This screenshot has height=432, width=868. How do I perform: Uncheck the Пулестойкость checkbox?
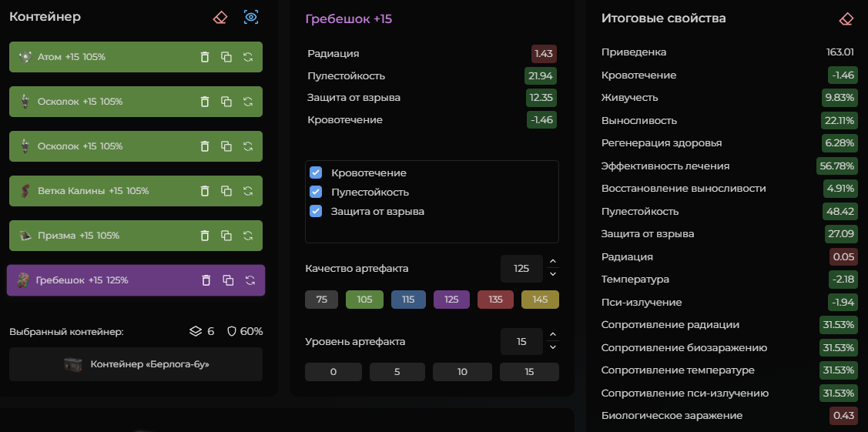pos(316,192)
